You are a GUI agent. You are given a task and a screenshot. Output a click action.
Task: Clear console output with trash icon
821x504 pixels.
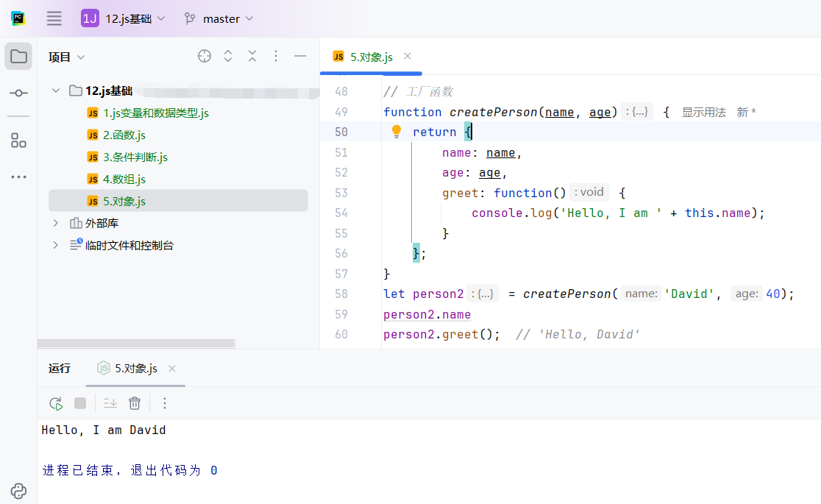coord(135,403)
